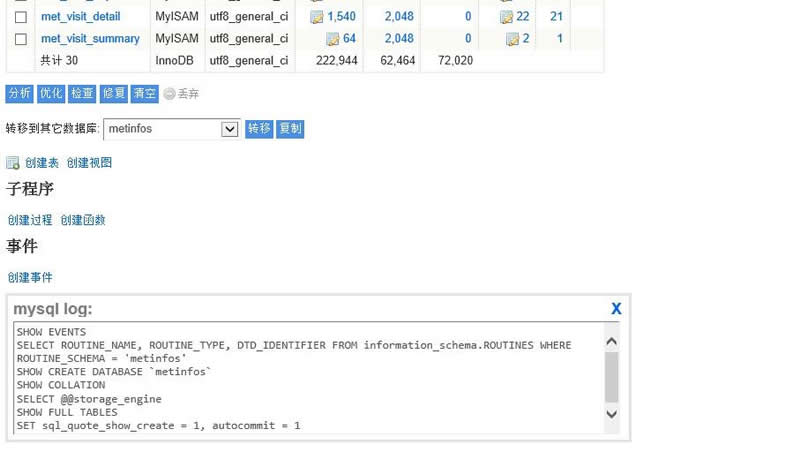
Task: Check the met_visit_summary table checkbox
Action: pyautogui.click(x=20, y=39)
